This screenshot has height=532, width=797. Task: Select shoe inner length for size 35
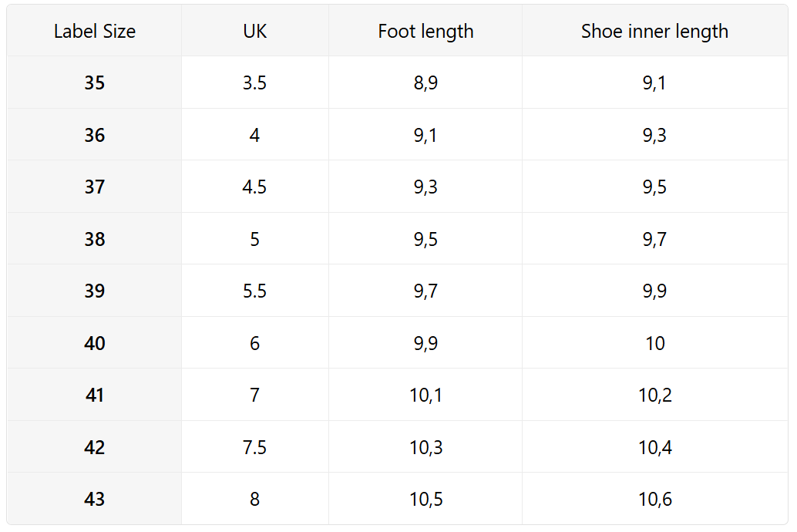[x=654, y=83]
